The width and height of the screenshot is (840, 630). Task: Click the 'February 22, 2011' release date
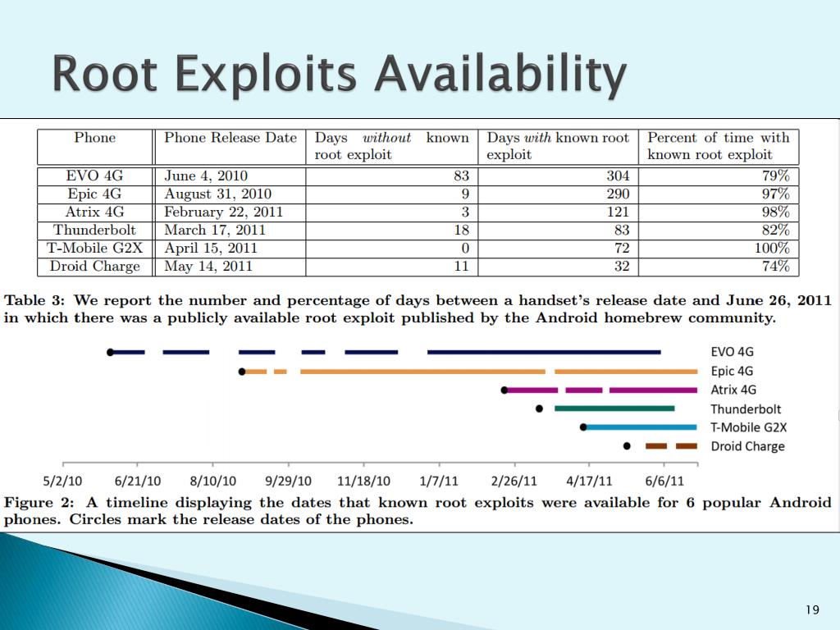[x=223, y=212]
